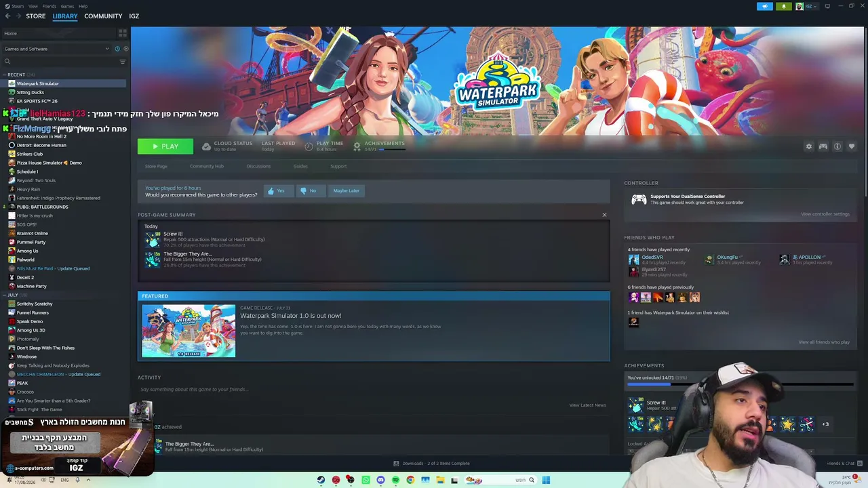Open the notifications bell
The width and height of the screenshot is (868, 488).
783,6
